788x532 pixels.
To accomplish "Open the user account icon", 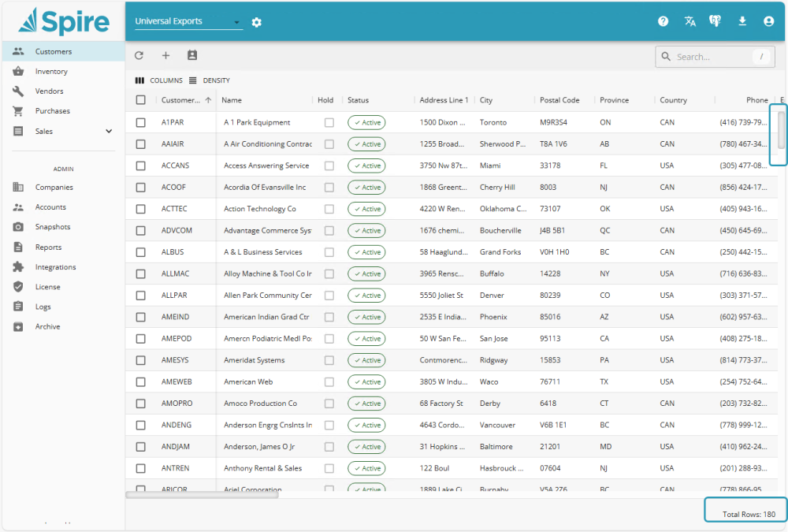I will tap(768, 21).
